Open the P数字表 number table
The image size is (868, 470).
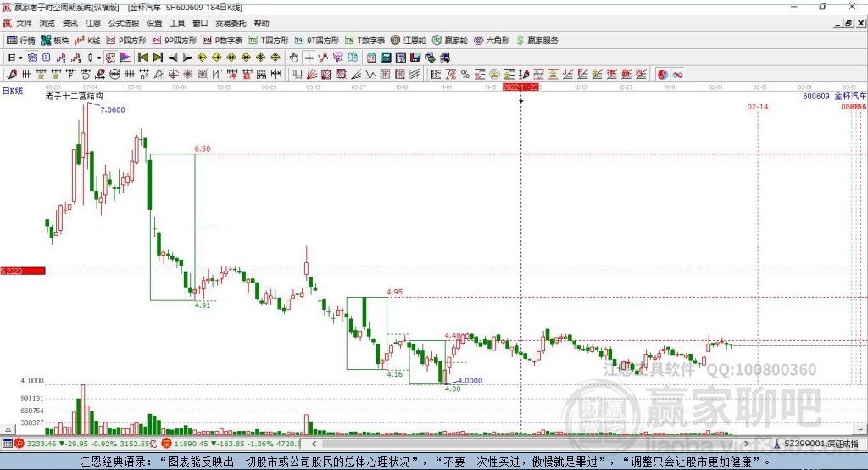click(223, 41)
